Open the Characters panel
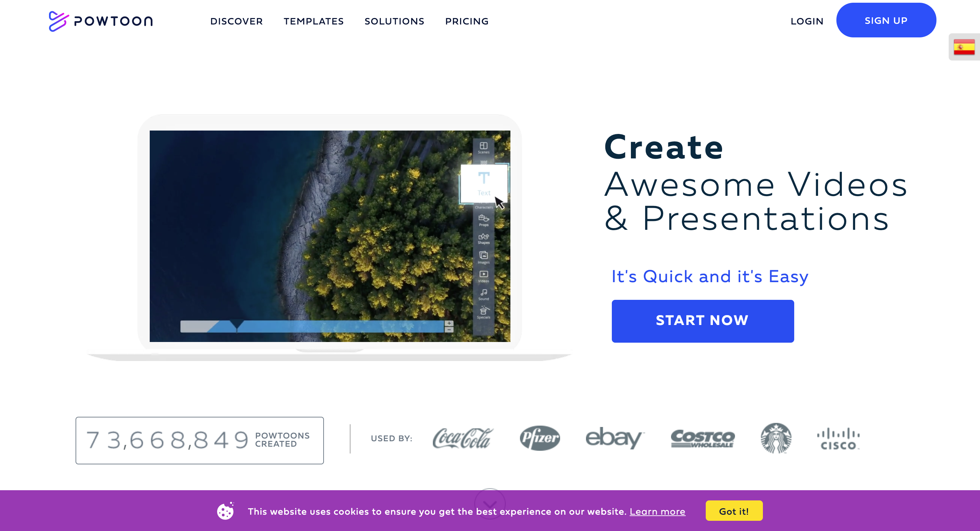Screen dimensions: 980x531 coord(484,207)
